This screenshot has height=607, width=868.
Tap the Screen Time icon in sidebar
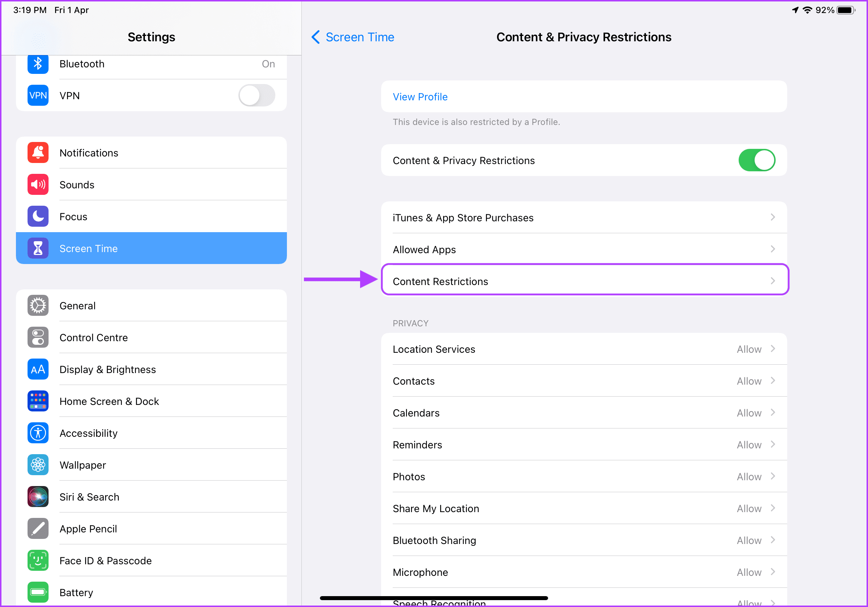[x=38, y=248]
